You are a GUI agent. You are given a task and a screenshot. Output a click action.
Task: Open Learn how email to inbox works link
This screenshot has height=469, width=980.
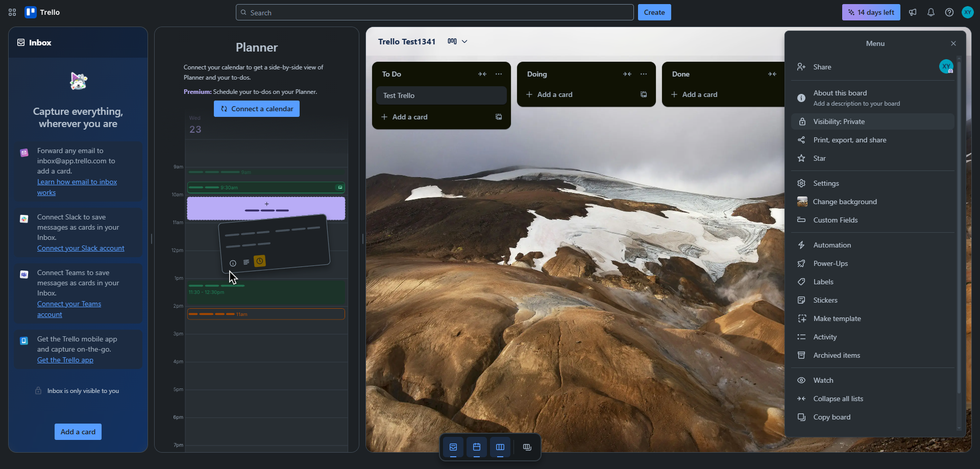pos(77,187)
